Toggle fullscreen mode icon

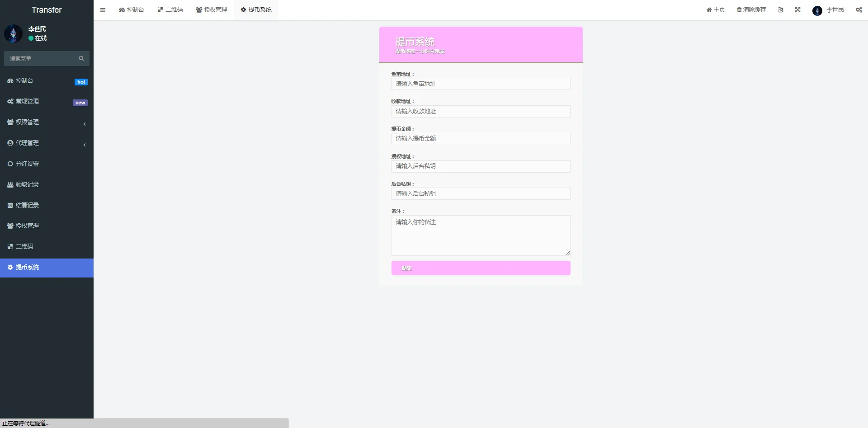point(797,10)
